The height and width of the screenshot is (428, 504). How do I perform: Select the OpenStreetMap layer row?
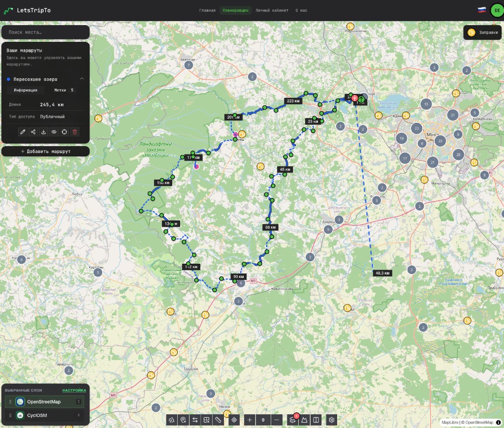pos(45,401)
